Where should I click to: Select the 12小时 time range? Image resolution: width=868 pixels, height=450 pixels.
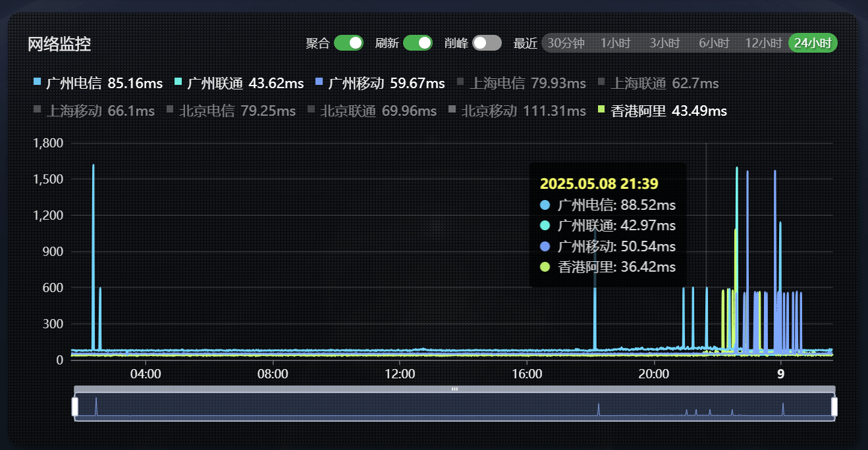click(763, 43)
